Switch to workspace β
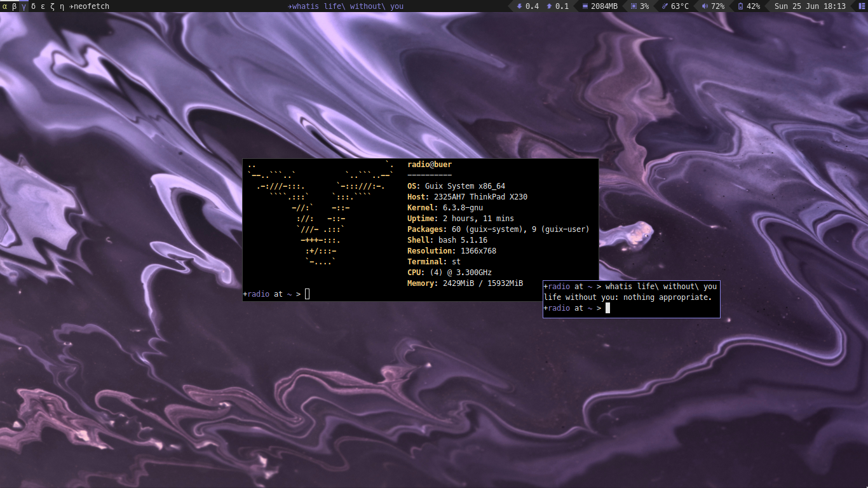 point(15,6)
